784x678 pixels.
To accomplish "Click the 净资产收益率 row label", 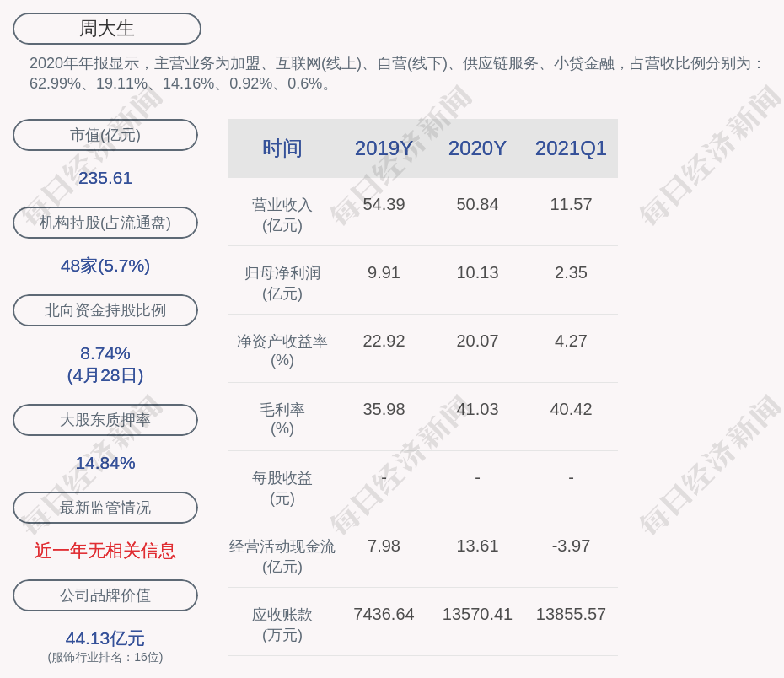I will pos(282,351).
